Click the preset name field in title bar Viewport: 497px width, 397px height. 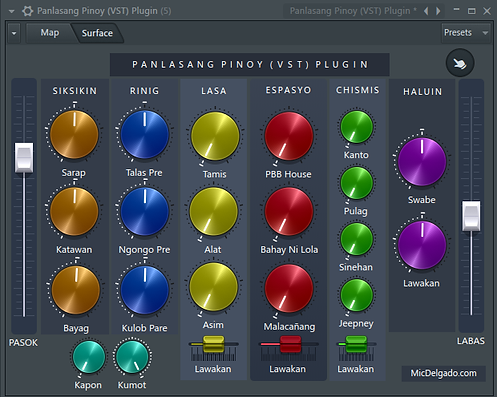[352, 11]
